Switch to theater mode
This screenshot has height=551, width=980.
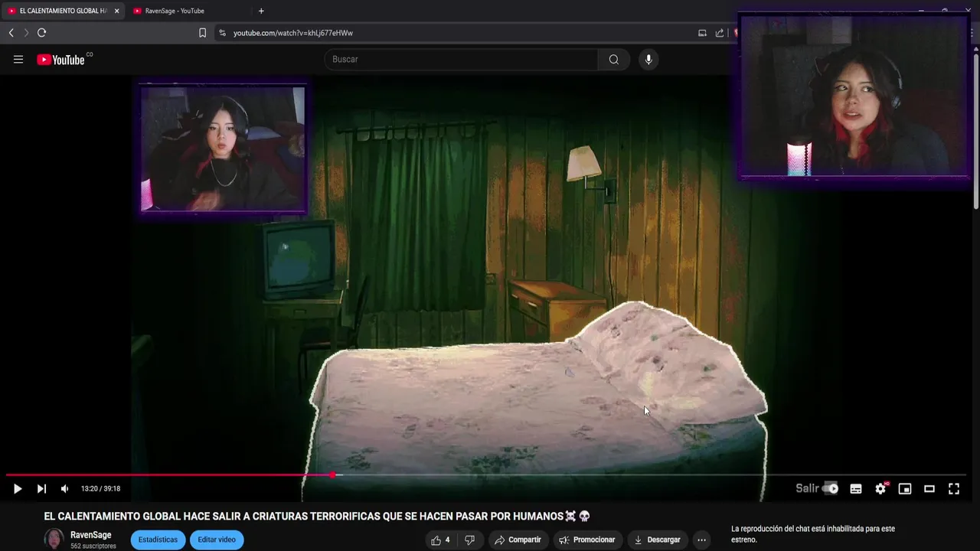point(929,488)
